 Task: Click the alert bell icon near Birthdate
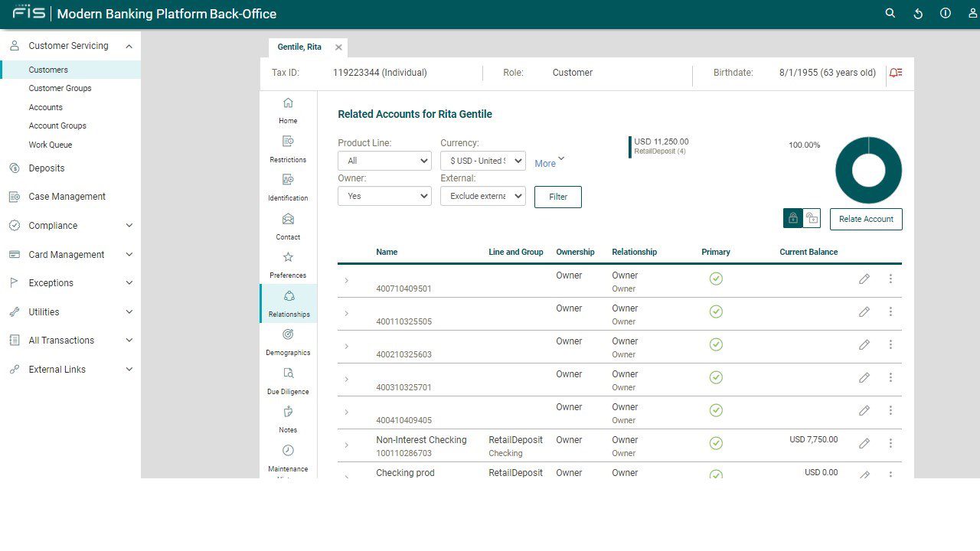pyautogui.click(x=895, y=73)
